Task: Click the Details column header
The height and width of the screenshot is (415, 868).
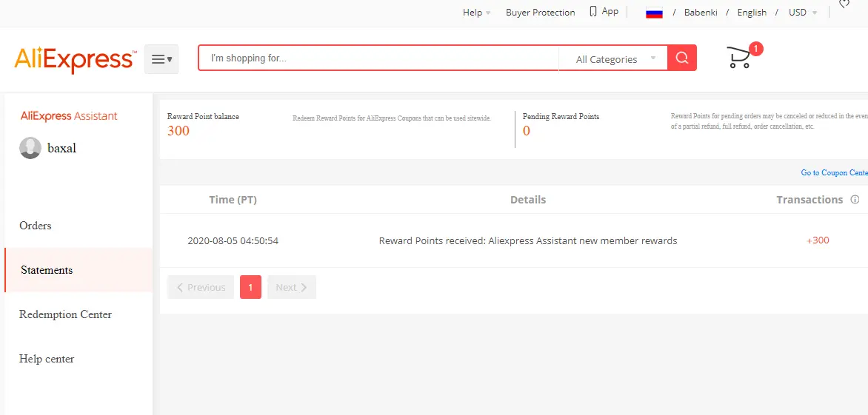Action: 528,200
